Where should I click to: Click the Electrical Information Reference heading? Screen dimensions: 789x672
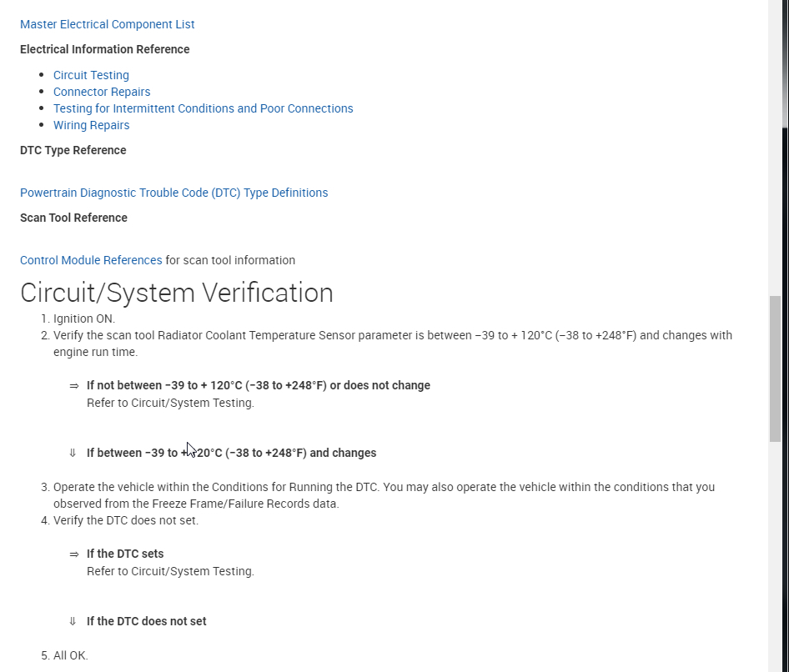point(104,49)
